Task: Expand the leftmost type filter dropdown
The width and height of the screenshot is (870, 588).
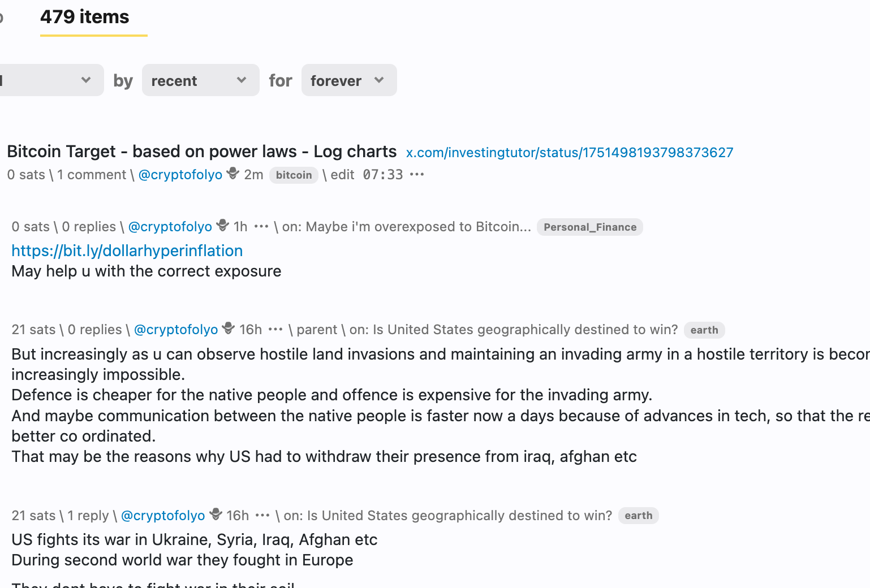Action: point(51,80)
